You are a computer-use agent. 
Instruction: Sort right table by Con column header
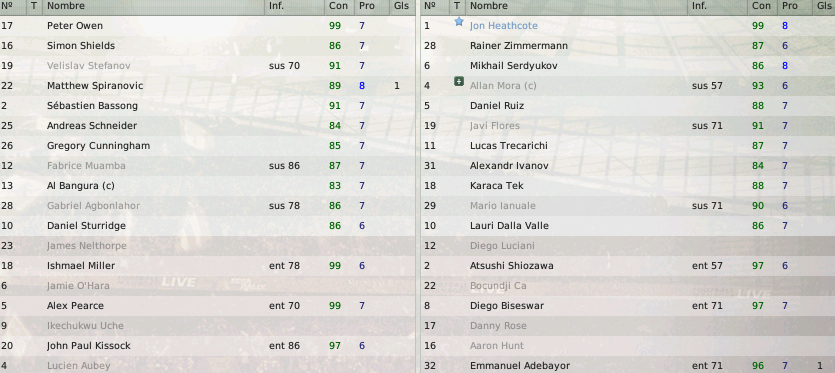point(762,6)
